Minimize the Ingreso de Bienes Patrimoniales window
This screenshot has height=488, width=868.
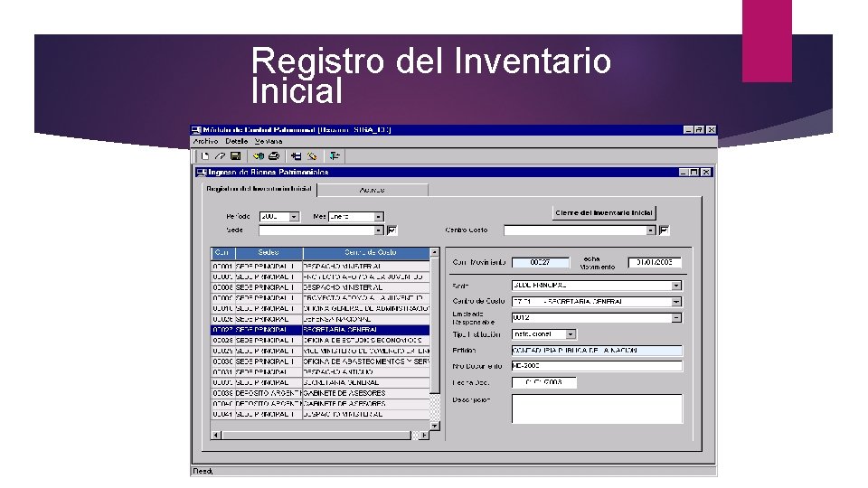[x=684, y=173]
